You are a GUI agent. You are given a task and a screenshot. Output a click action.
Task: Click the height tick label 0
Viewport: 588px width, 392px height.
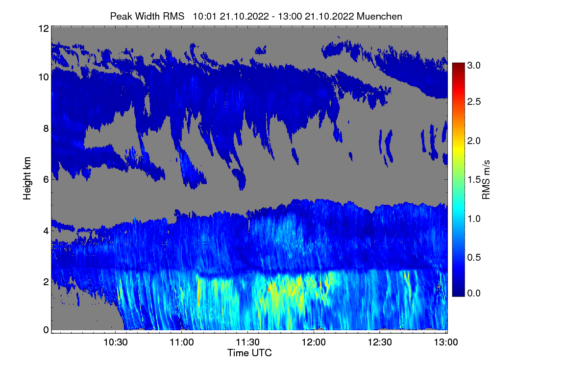pyautogui.click(x=46, y=330)
